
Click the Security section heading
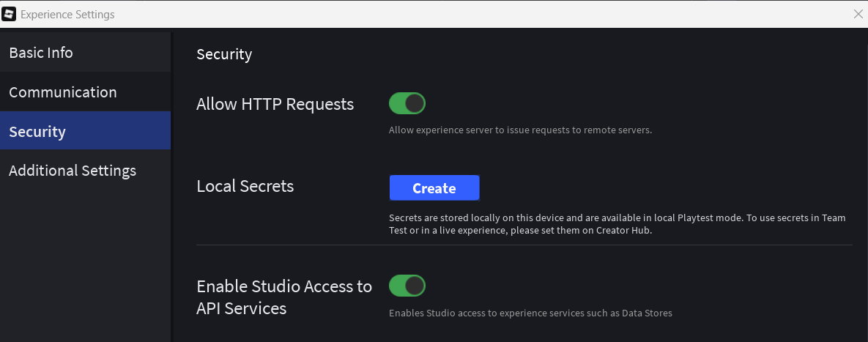(224, 54)
